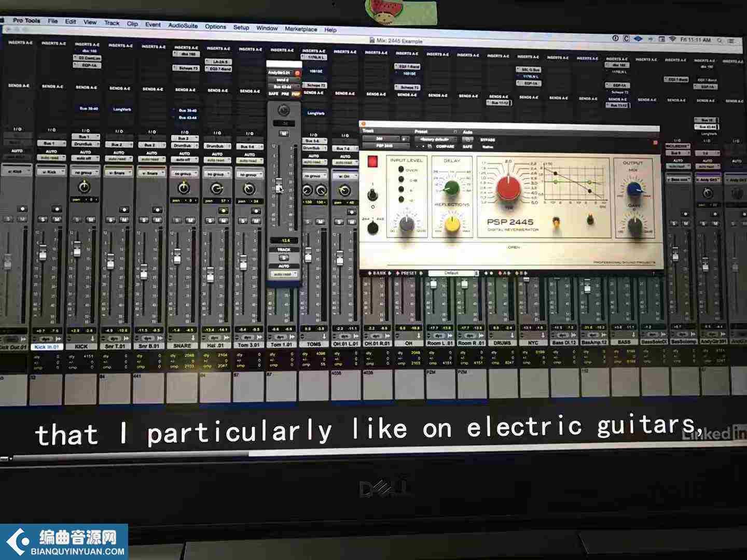747x560 pixels.
Task: Click the red power button on PSP 2445
Action: click(x=372, y=161)
